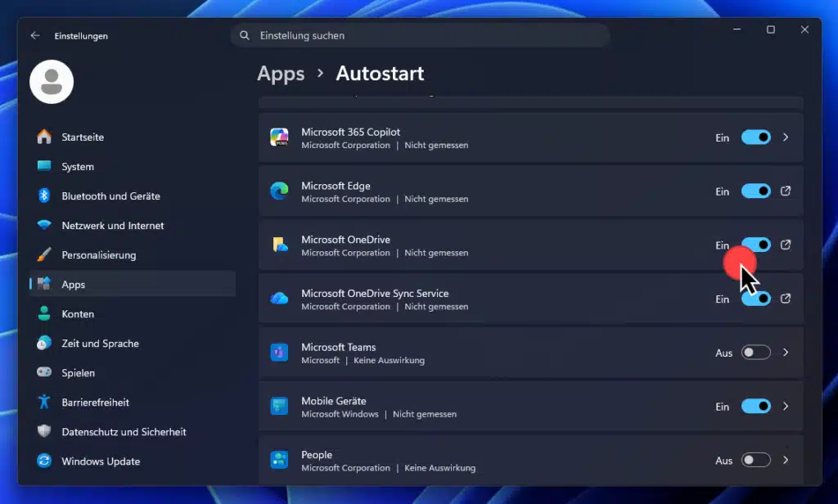Toggle OneDrive Sync Service autostart off

(755, 299)
